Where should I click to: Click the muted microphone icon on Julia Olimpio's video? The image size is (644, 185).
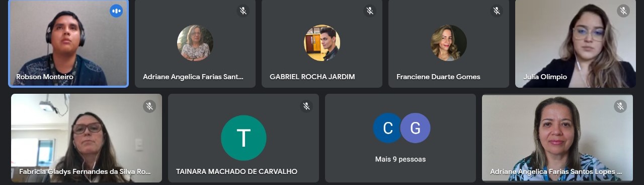point(623,11)
